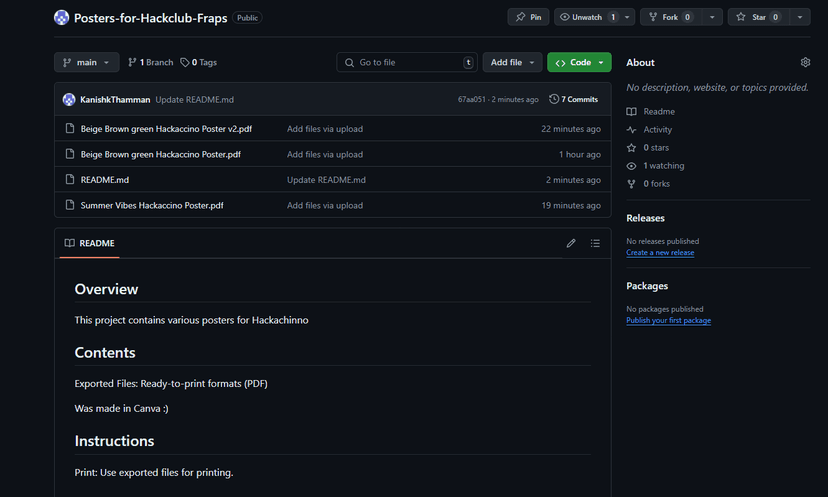
Task: Open Beige Brown green Hackaccino Poster v2.pdf
Action: coord(166,129)
